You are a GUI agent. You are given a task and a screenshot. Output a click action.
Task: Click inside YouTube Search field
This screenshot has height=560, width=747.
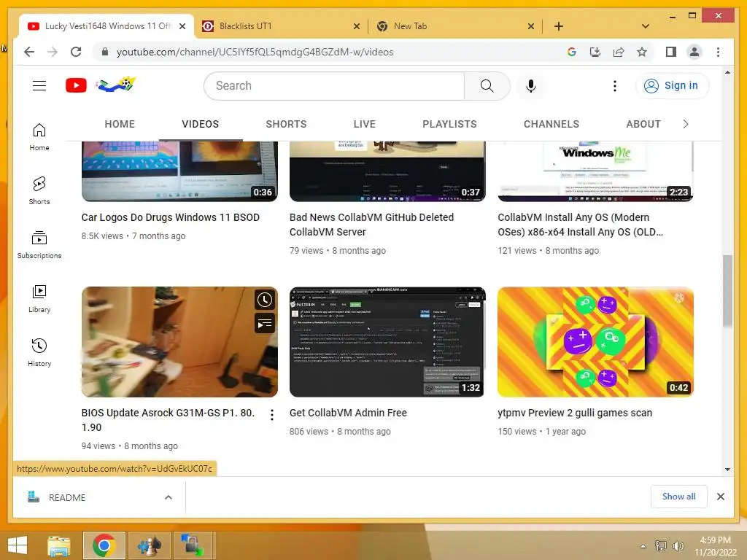[x=334, y=86]
